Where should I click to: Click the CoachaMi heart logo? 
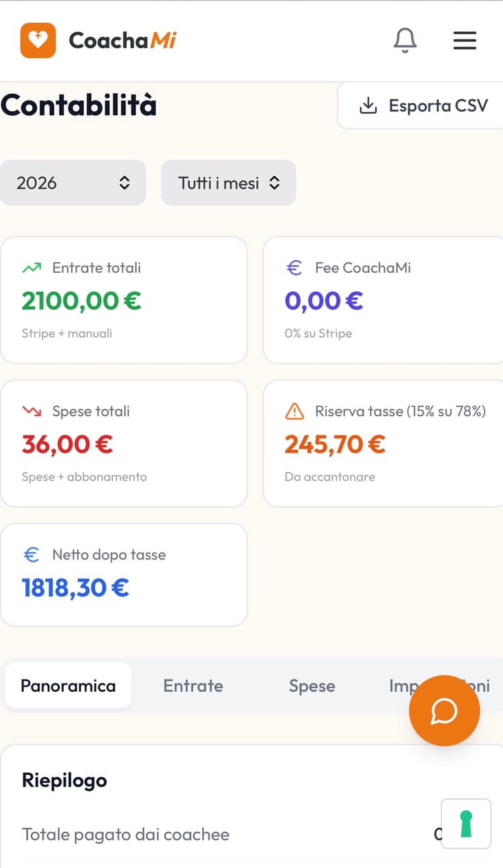tap(38, 40)
